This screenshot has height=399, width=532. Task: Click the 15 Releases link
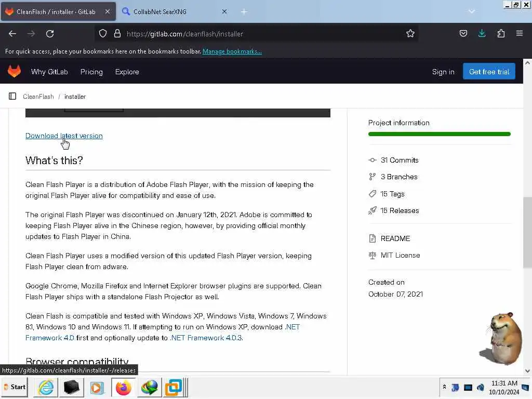coord(400,211)
